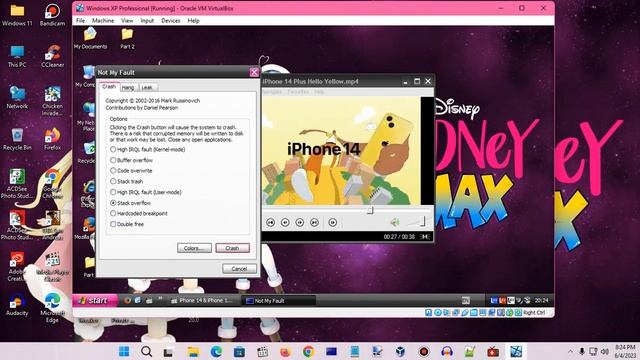
Task: Click the media player volume slider handle
Action: [422, 221]
